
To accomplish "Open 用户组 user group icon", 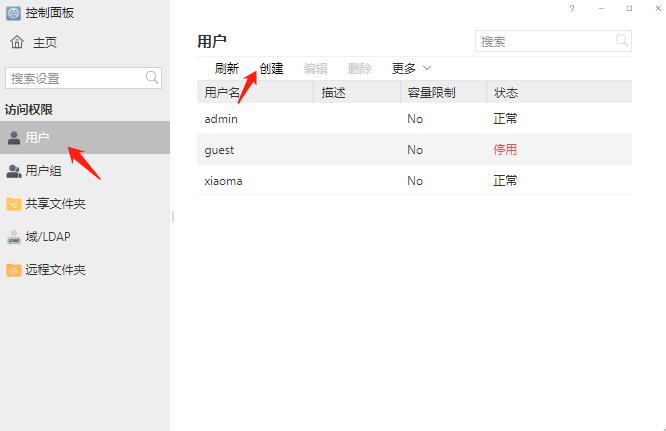I will click(14, 171).
